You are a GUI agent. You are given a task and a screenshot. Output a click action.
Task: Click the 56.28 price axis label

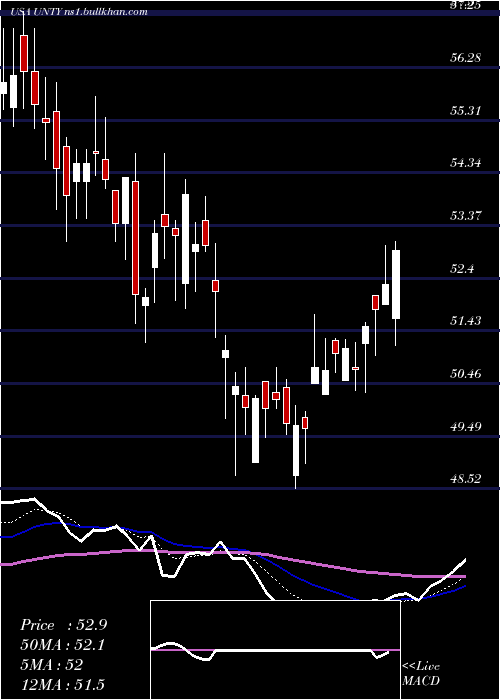(465, 58)
